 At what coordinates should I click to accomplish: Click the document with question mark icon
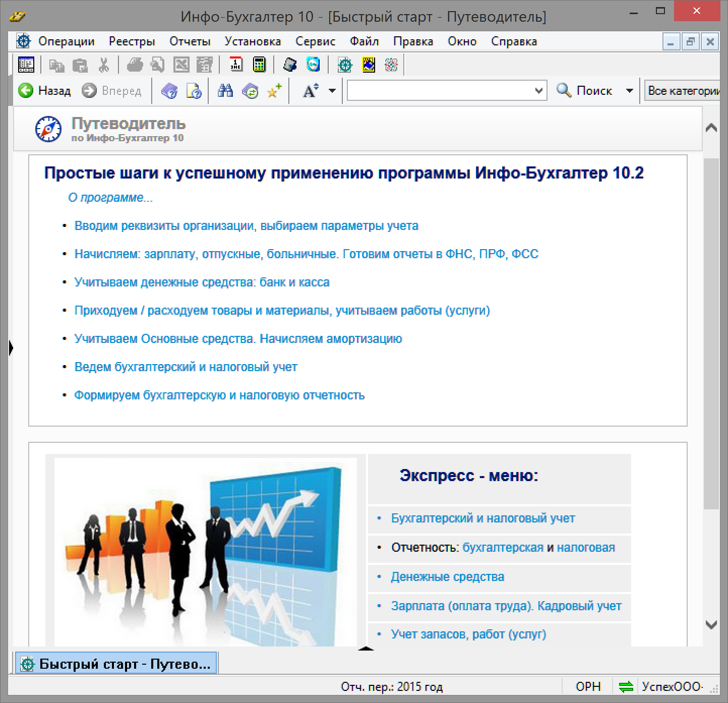click(194, 91)
